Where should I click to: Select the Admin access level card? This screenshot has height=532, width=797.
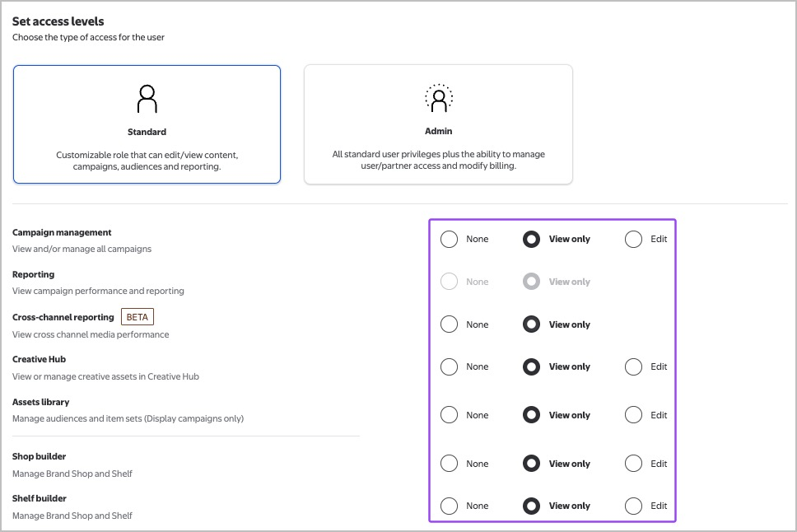[438, 124]
